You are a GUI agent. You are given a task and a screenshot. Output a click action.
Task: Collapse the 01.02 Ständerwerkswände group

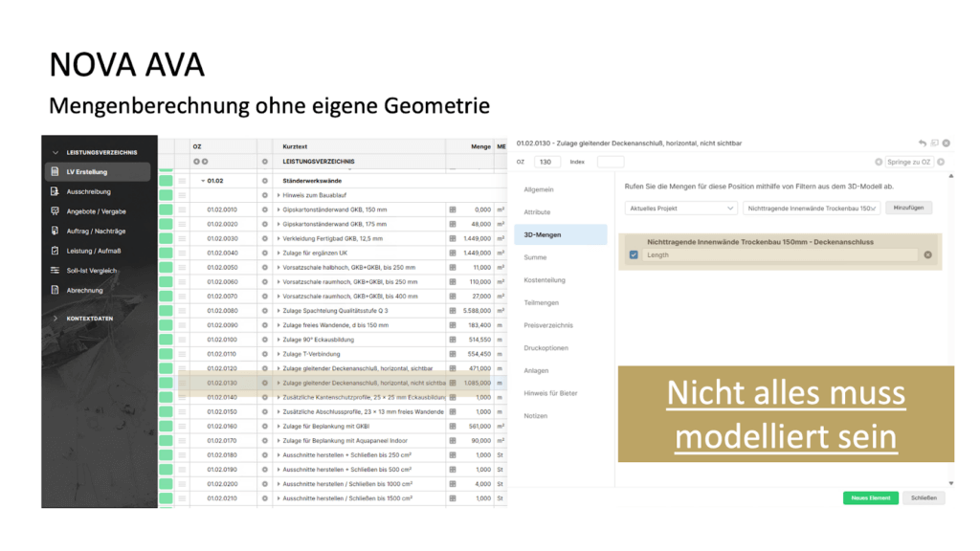click(x=202, y=180)
